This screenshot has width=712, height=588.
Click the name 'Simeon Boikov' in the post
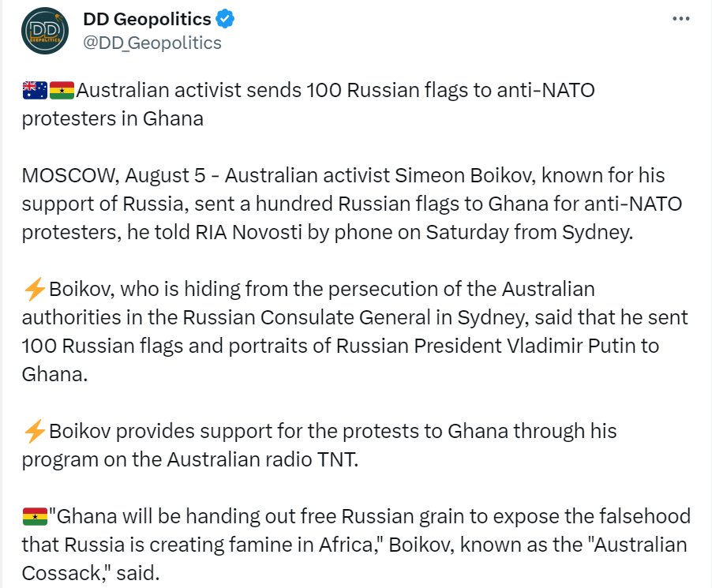pos(465,176)
